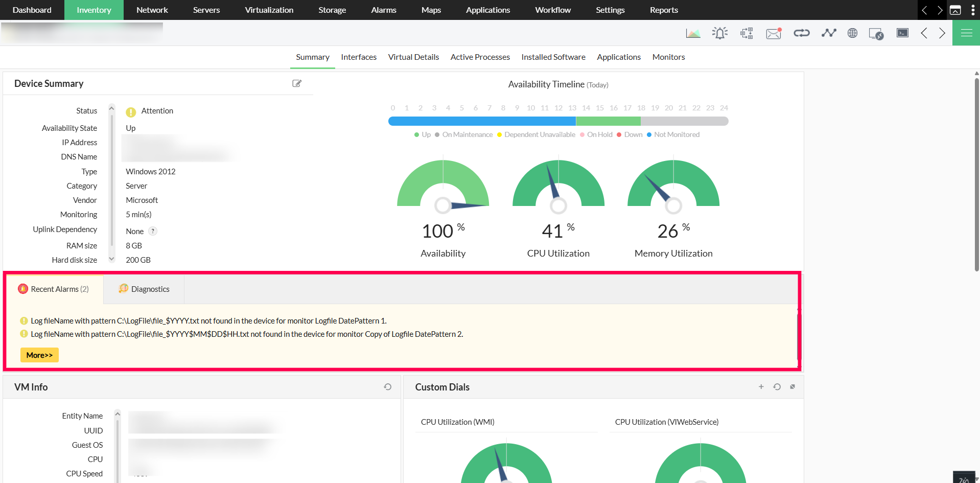
Task: Open the Network menu
Action: (x=152, y=10)
